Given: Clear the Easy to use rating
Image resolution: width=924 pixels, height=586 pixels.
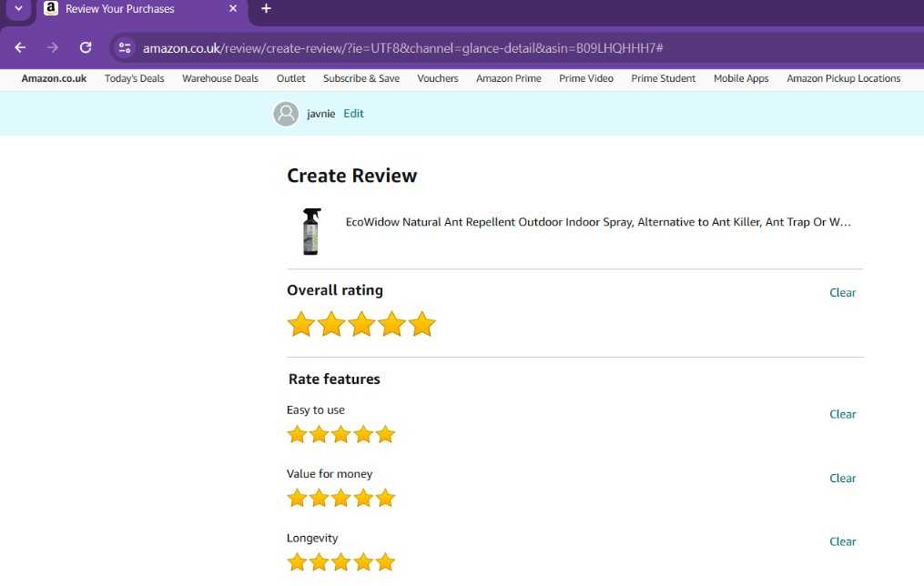Looking at the screenshot, I should pyautogui.click(x=843, y=415).
